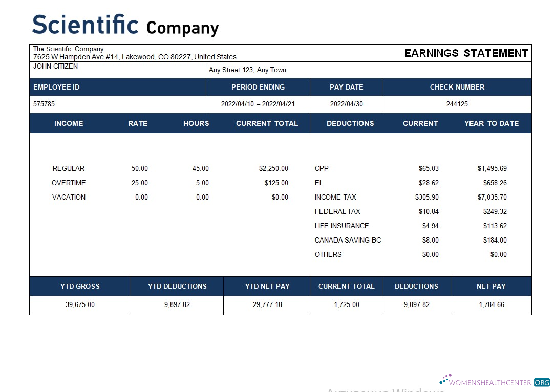Click the CHECK NUMBER header cell
Image resolution: width=555 pixels, height=392 pixels.
457,87
